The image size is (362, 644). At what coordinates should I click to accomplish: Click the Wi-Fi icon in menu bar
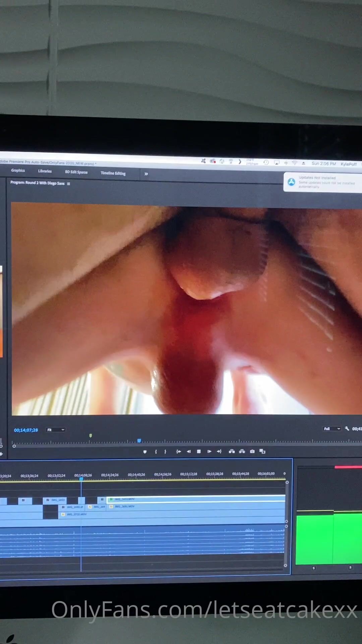click(x=294, y=163)
